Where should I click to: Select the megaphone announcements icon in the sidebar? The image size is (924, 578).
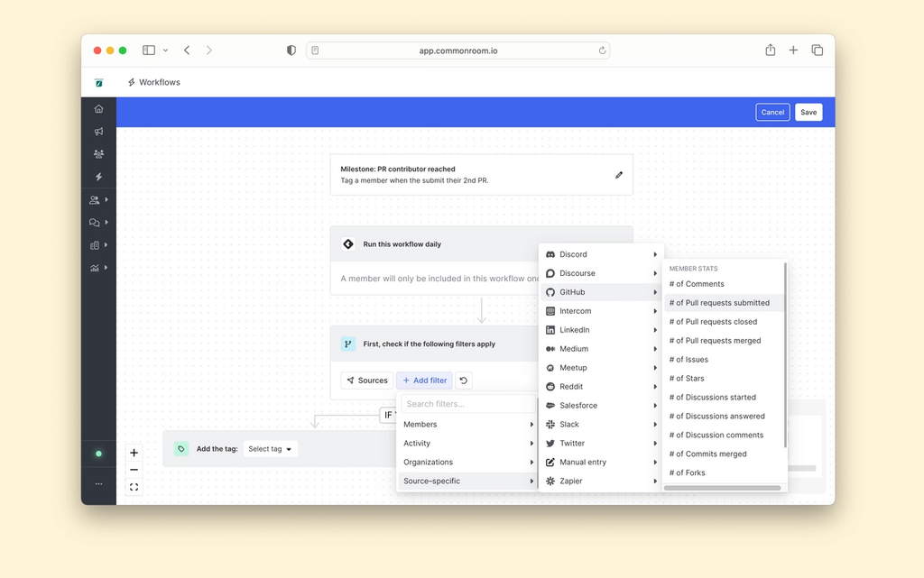pos(97,131)
